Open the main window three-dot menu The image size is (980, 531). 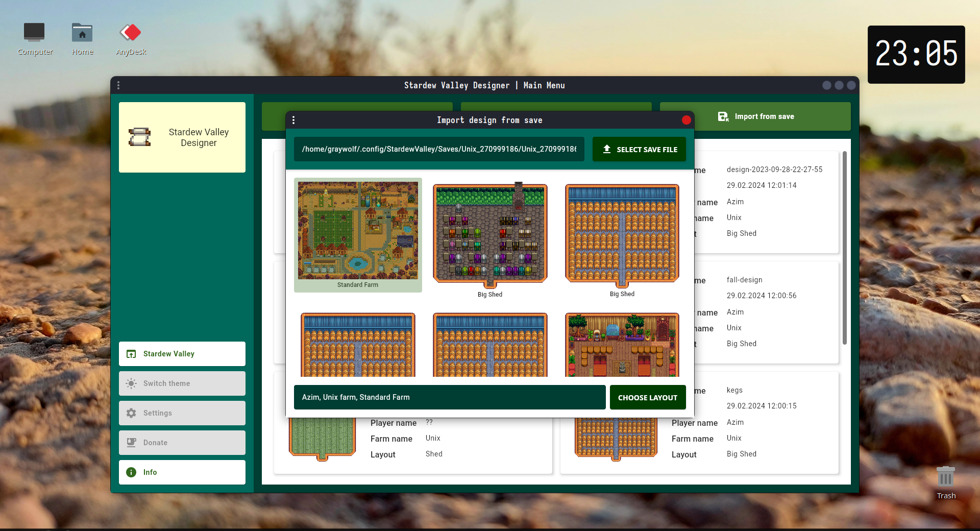[x=118, y=85]
